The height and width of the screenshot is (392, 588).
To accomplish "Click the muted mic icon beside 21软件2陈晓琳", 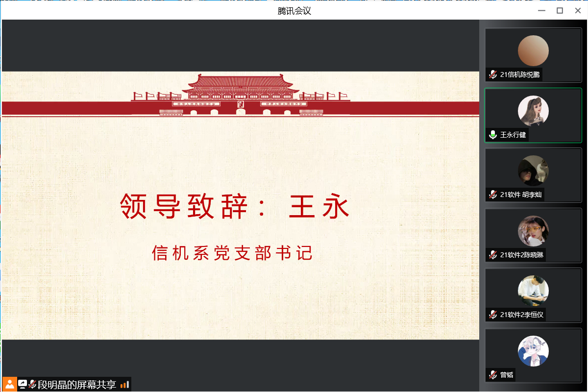I will pyautogui.click(x=493, y=255).
